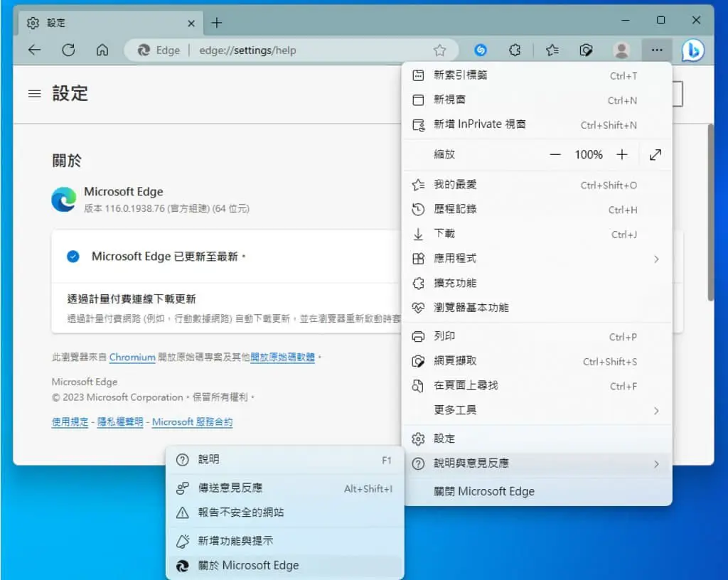Select 傳送意見反應 menu entry
The image size is (728, 580).
(x=284, y=488)
